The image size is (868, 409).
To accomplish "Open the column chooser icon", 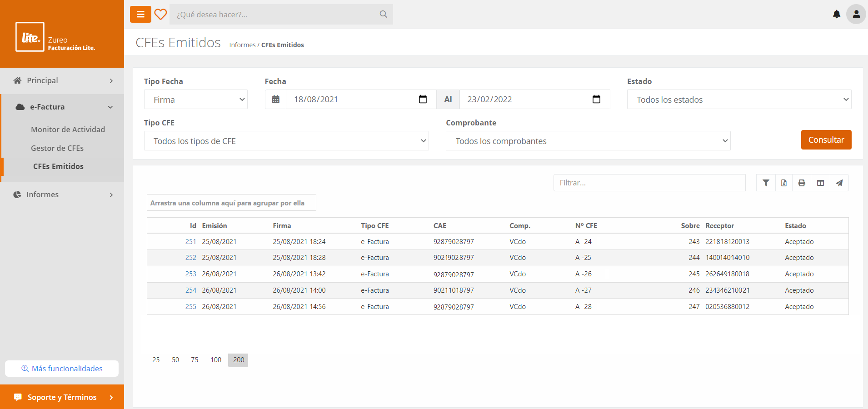I will (x=820, y=183).
